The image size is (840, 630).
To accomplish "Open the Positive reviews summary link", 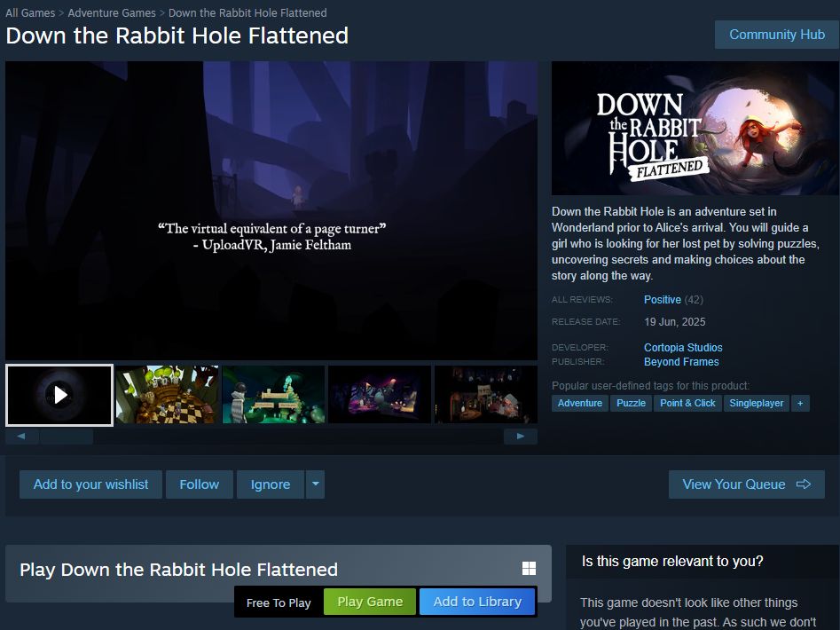I will coord(662,299).
